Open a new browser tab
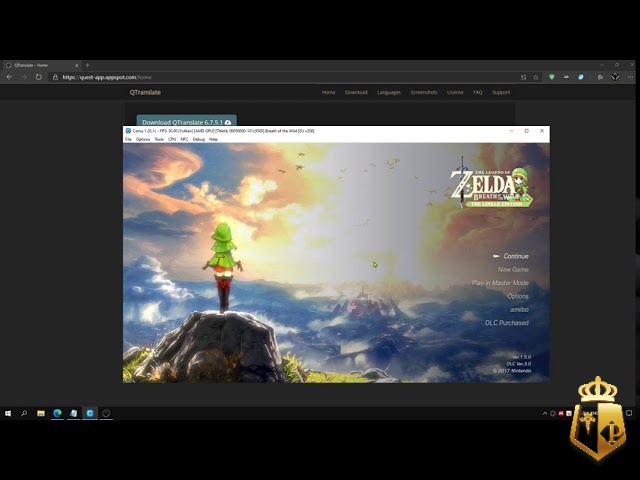This screenshot has height=480, width=640. click(x=87, y=65)
